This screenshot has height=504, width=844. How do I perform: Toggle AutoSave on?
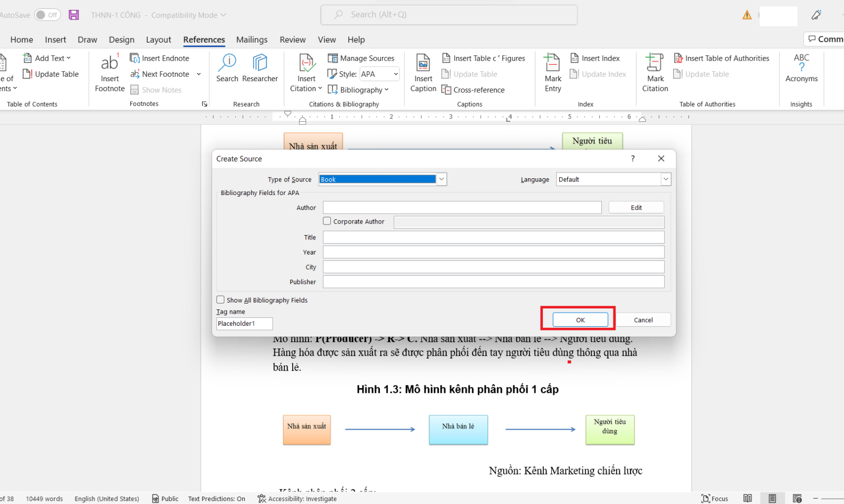47,15
